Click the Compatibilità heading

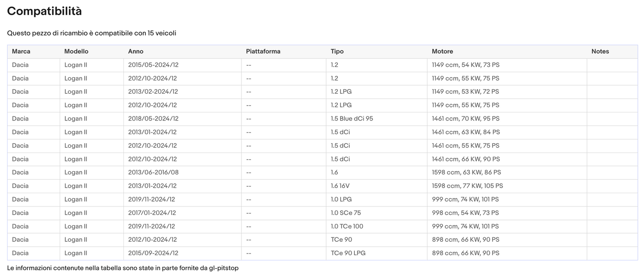tap(44, 12)
